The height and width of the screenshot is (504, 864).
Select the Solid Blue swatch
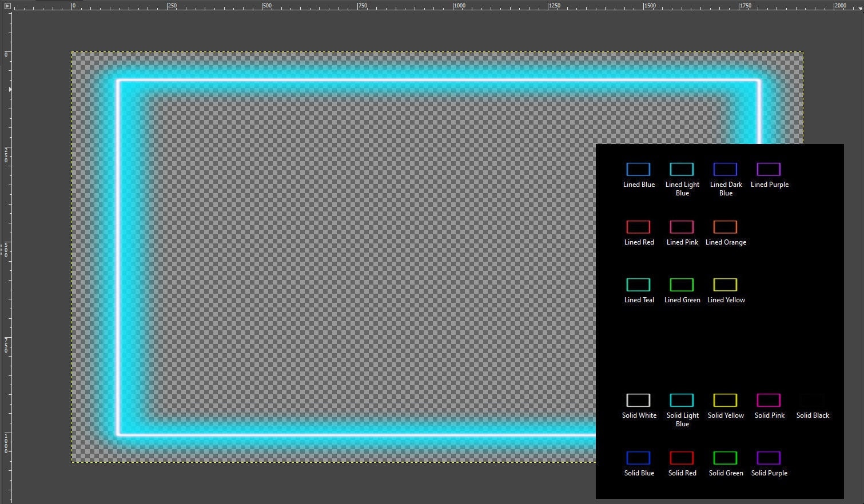click(639, 458)
